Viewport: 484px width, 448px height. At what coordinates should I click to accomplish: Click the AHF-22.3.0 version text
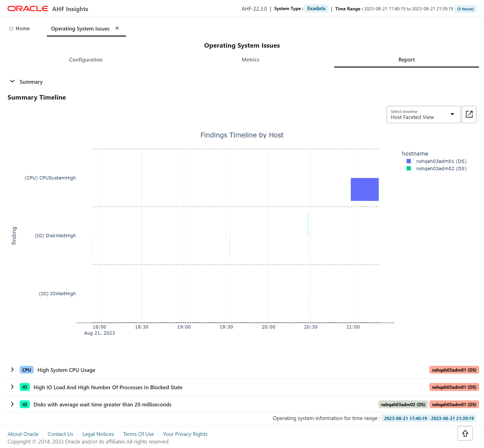pyautogui.click(x=254, y=9)
